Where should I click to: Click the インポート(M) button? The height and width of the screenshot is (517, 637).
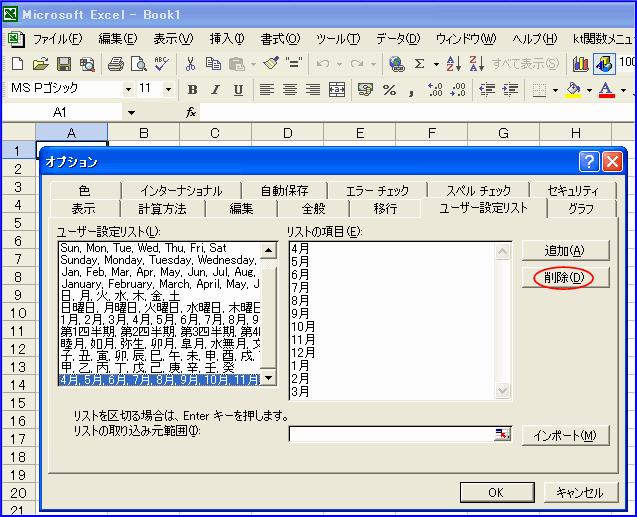pyautogui.click(x=566, y=435)
